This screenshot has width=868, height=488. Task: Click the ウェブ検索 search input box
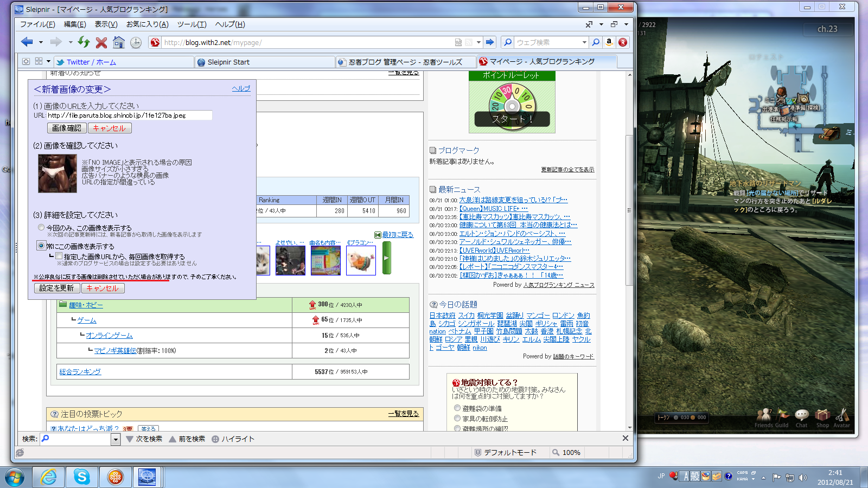pos(547,42)
